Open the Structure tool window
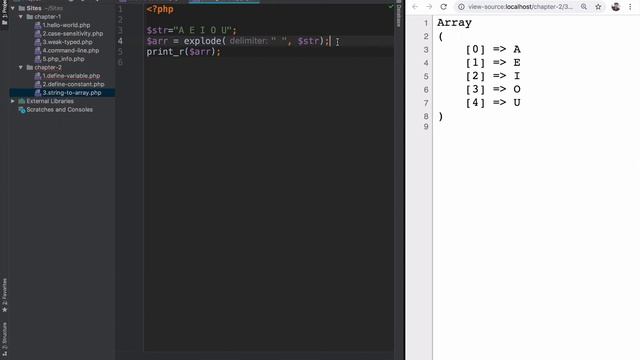 4,339
